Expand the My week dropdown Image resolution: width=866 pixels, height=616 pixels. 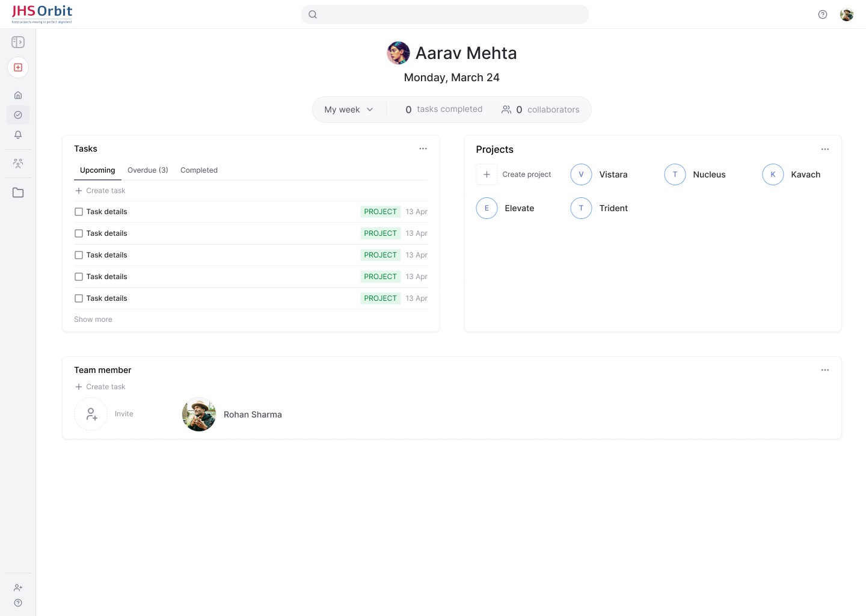click(349, 109)
